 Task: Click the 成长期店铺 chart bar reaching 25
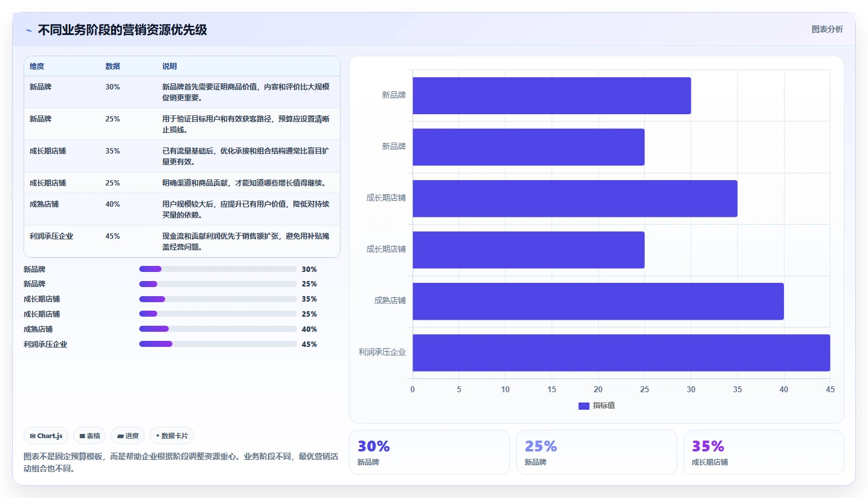(x=529, y=250)
